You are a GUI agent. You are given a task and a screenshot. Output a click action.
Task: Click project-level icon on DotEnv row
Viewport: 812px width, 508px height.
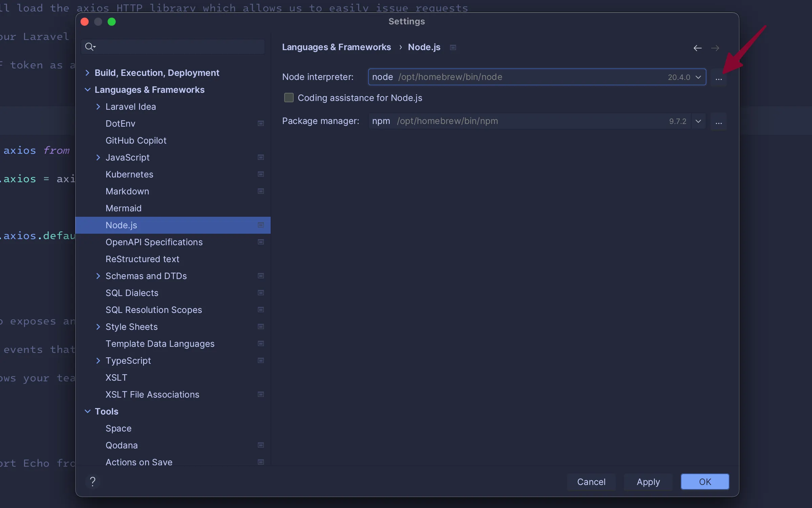pos(261,123)
